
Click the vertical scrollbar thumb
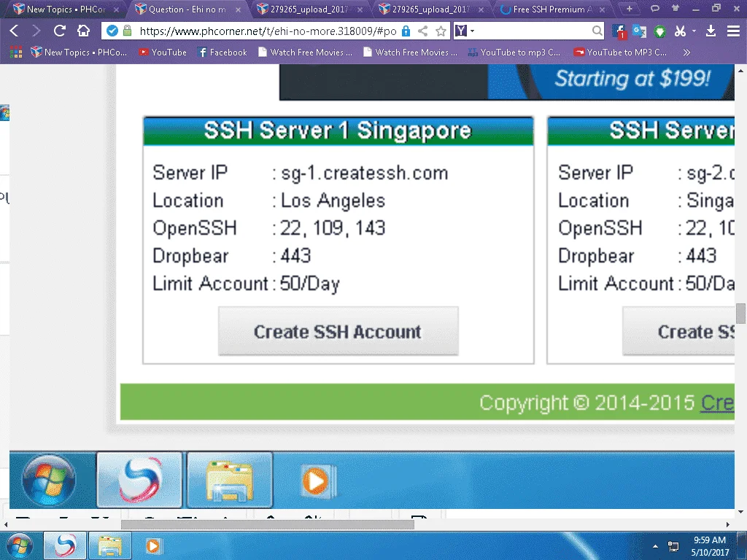click(x=740, y=313)
